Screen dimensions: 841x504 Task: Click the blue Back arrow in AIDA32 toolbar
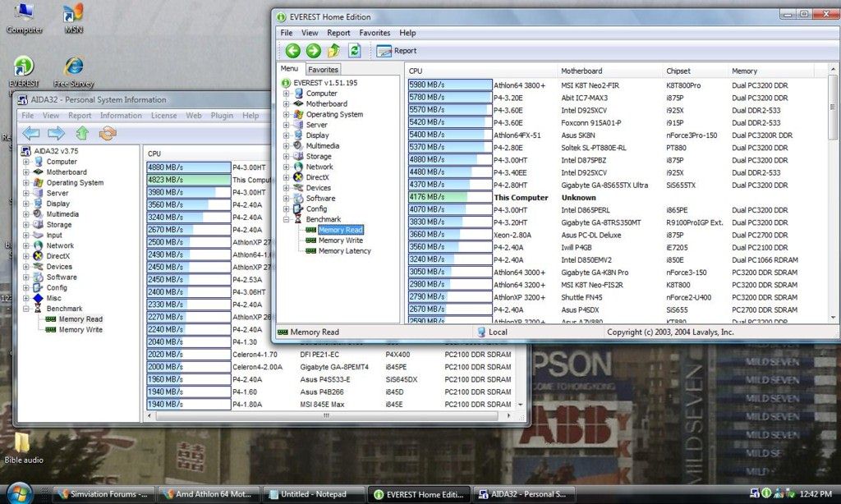point(31,133)
